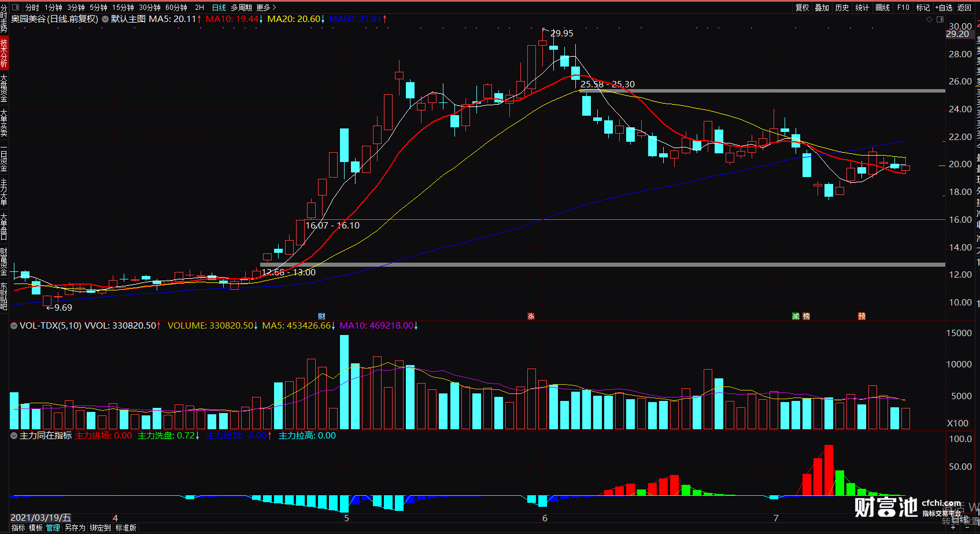Click the 绑定到 bottom button
980x534 pixels.
(100, 528)
